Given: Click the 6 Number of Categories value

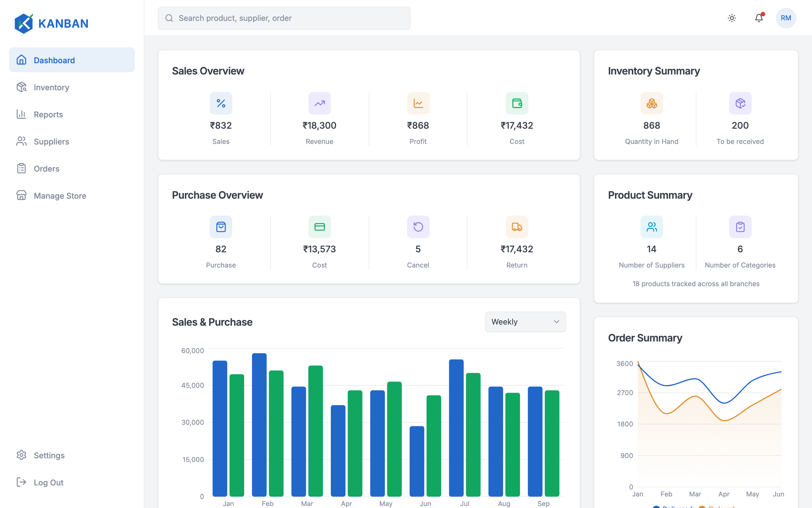Looking at the screenshot, I should click(x=740, y=249).
